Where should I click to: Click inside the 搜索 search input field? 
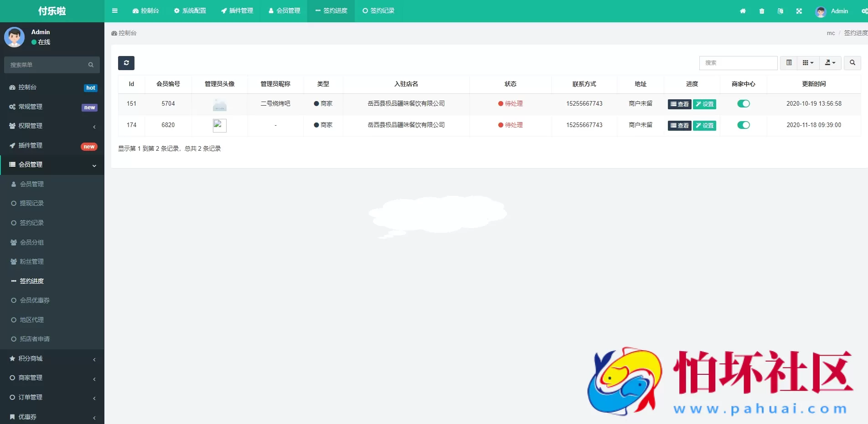pyautogui.click(x=738, y=63)
